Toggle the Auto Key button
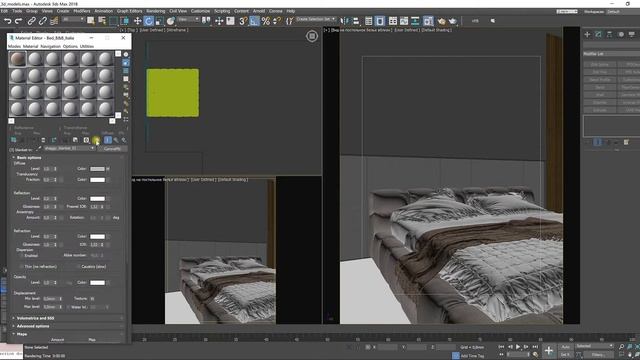The image size is (640, 360). (565, 347)
